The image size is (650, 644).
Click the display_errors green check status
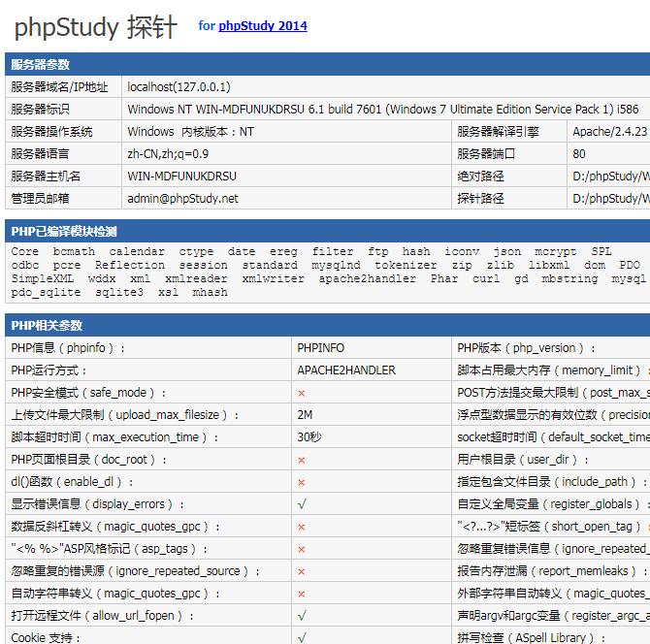click(302, 504)
